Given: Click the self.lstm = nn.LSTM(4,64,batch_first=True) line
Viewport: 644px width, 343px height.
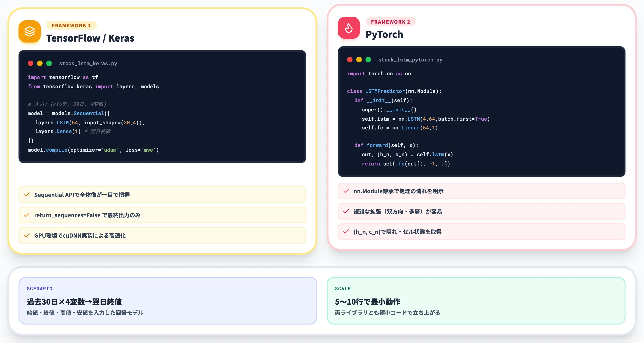Looking at the screenshot, I should pos(426,119).
